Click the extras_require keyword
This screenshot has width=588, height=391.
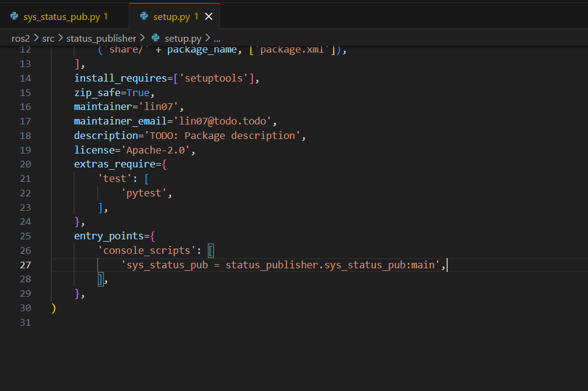point(115,164)
